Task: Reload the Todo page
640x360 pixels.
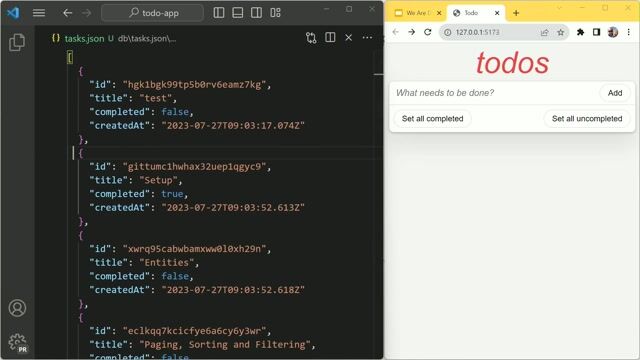Action: tap(427, 32)
